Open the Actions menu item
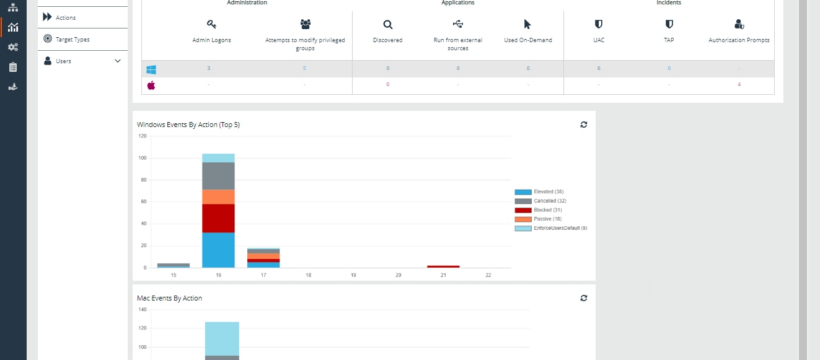This screenshot has width=820, height=360. (83, 18)
